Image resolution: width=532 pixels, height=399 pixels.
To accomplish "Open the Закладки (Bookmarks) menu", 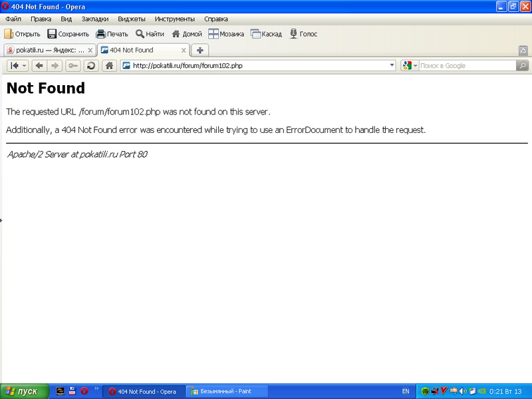I will (94, 19).
